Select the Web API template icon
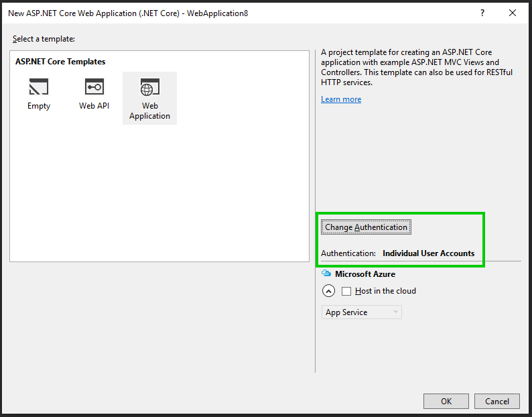Screen dimensions: 532x417 [x=94, y=87]
